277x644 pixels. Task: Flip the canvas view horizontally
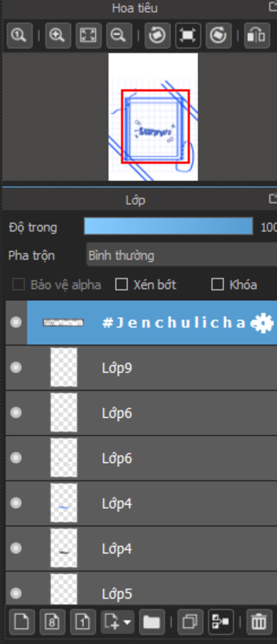[x=257, y=35]
